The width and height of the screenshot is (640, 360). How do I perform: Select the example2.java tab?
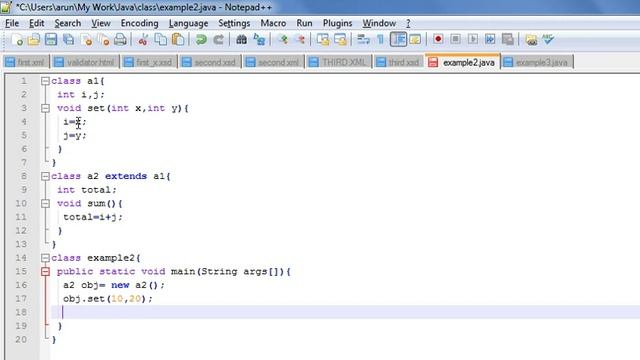tap(462, 62)
